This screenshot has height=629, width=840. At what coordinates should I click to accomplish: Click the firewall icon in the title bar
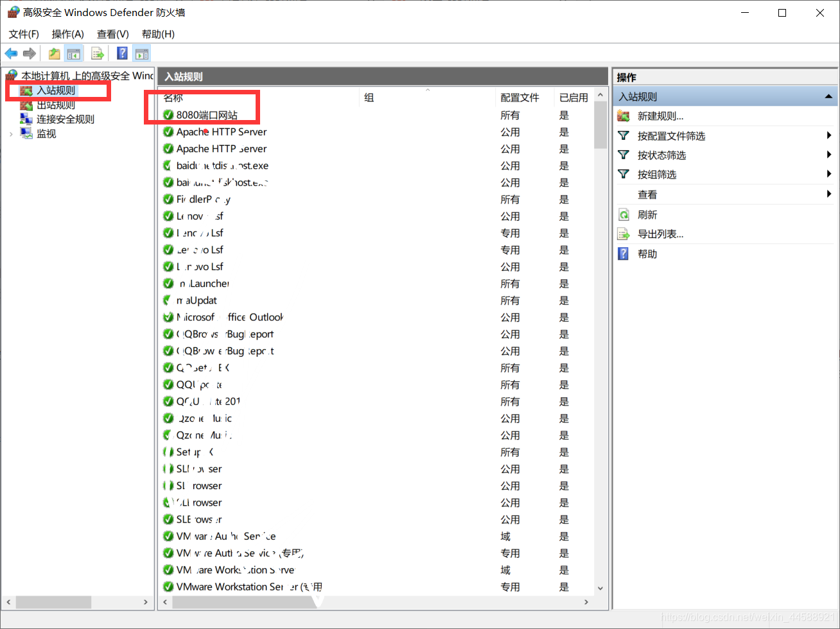pyautogui.click(x=13, y=12)
